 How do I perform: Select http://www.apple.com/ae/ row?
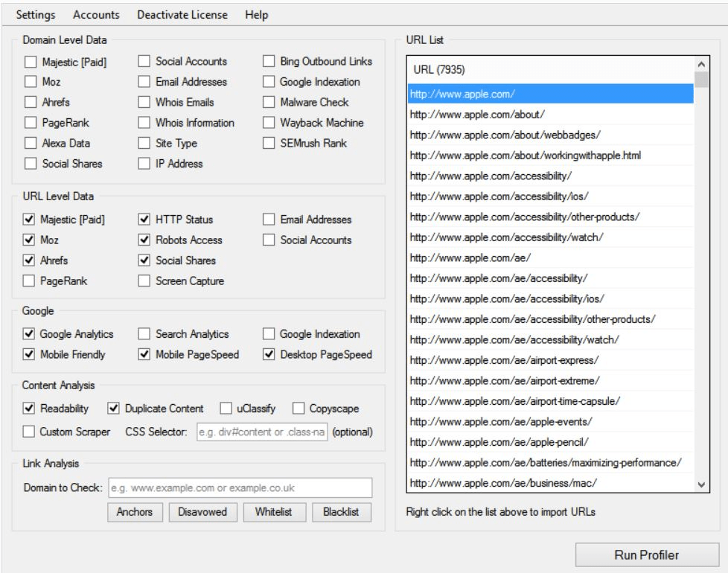coord(551,257)
